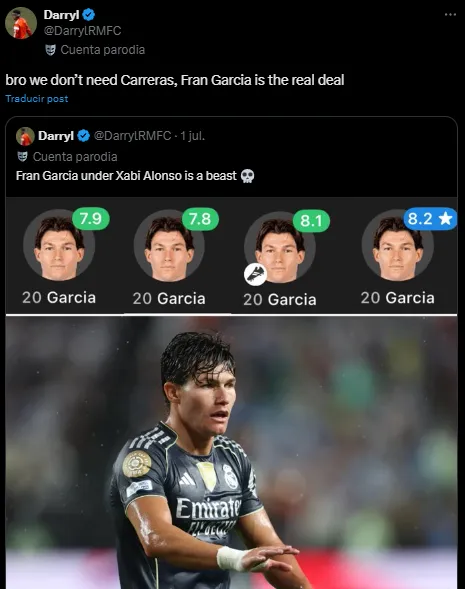The height and width of the screenshot is (589, 465).
Task: Click the blue verified badge beside Darryl
Action: click(x=89, y=15)
